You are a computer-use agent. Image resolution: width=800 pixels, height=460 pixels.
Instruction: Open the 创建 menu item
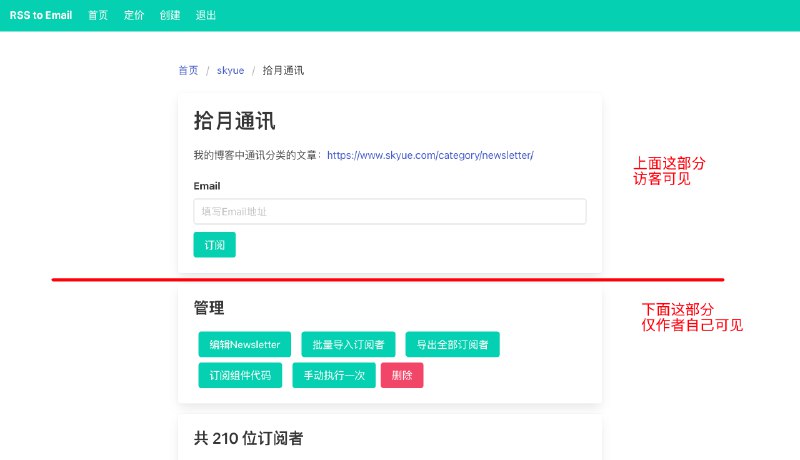170,16
